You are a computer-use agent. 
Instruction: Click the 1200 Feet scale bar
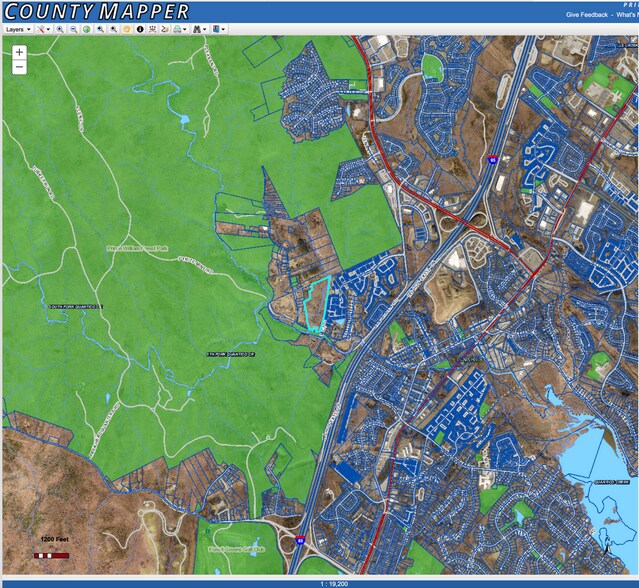pyautogui.click(x=48, y=548)
